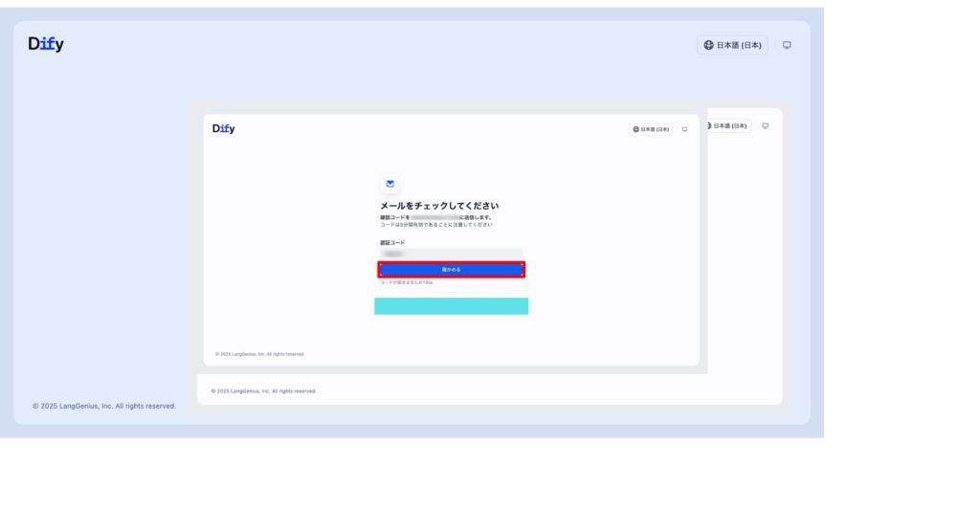Click the globe icon in innermost language selector
Image resolution: width=980 pixels, height=513 pixels.
click(x=635, y=129)
